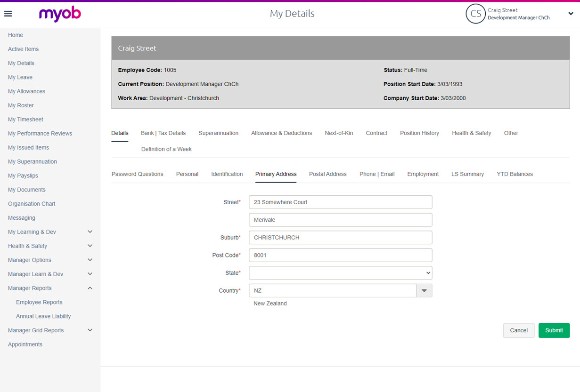Image resolution: width=580 pixels, height=392 pixels.
Task: Open the hamburger navigation menu
Action: [8, 14]
